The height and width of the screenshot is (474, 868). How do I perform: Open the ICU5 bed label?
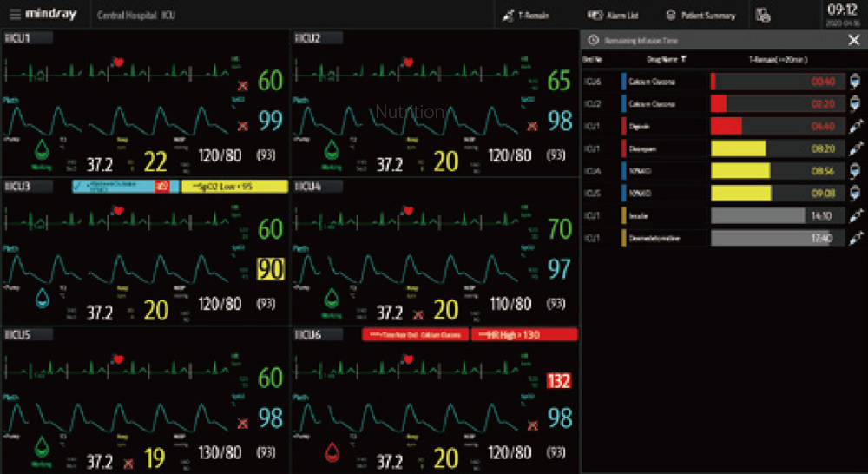[x=28, y=335]
